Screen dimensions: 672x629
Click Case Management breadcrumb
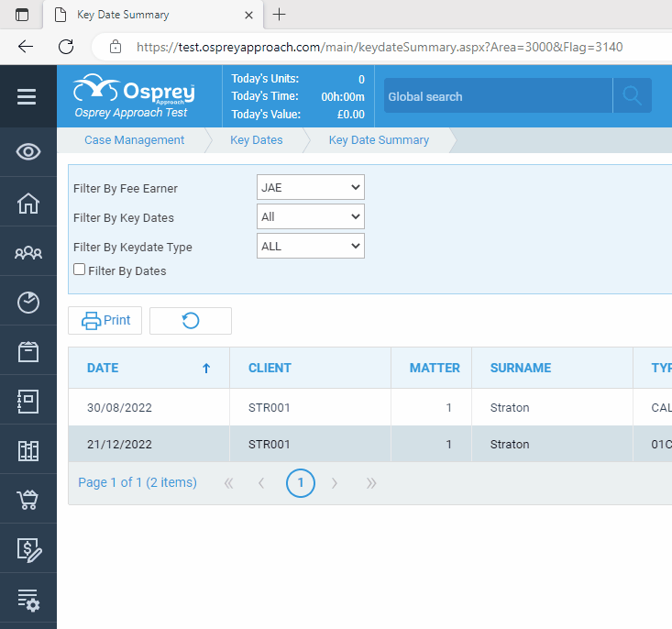134,140
